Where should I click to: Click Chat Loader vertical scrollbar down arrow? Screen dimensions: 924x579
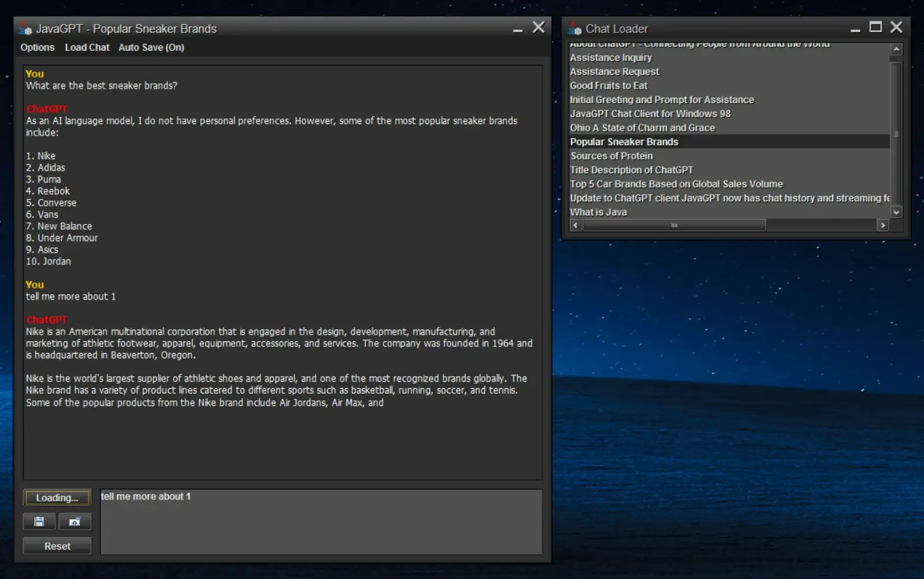[x=896, y=212]
